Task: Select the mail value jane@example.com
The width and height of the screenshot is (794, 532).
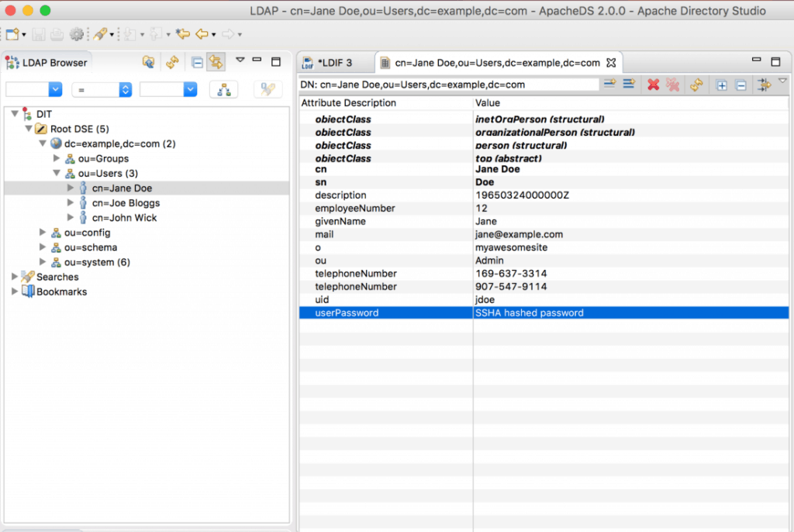Action: coord(519,234)
